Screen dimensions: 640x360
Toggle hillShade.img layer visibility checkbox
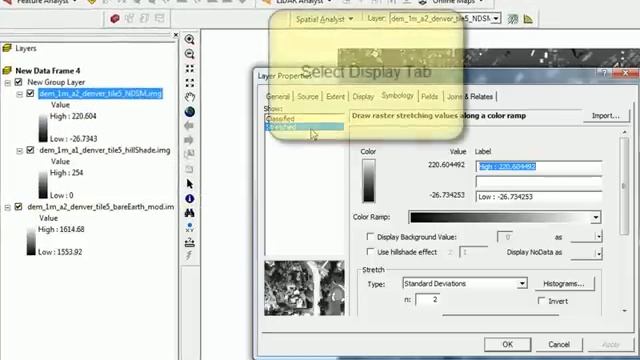point(30,150)
